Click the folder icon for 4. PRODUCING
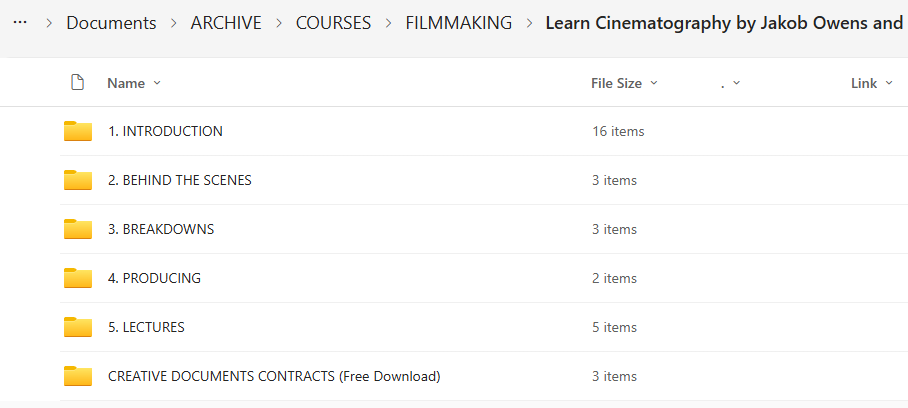 point(77,278)
